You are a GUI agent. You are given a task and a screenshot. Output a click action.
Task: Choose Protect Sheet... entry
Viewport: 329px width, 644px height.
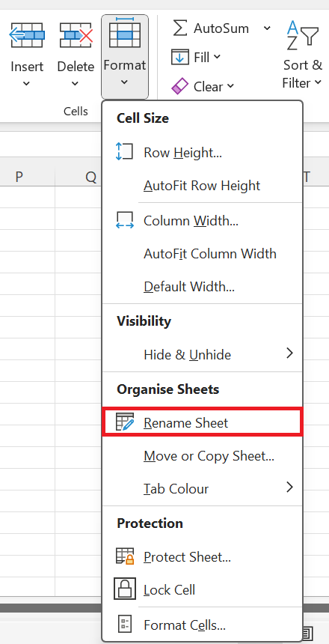click(202, 557)
